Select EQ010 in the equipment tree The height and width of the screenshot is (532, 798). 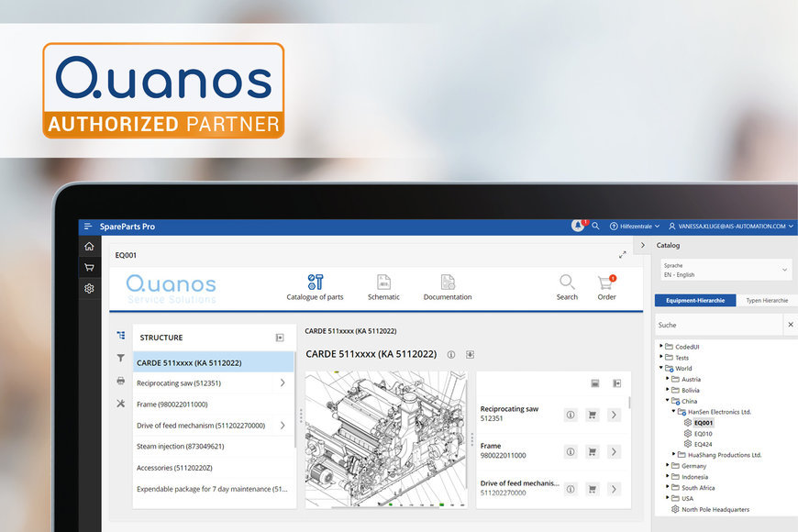click(x=705, y=433)
